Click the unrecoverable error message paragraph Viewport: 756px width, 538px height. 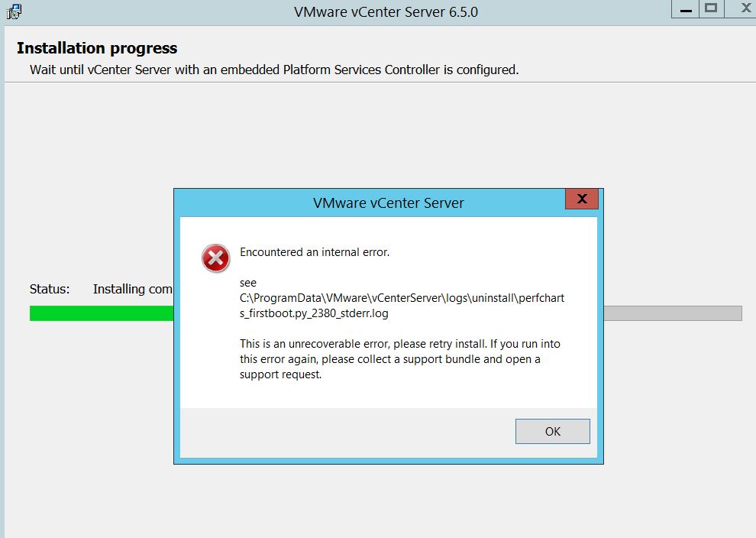[399, 359]
